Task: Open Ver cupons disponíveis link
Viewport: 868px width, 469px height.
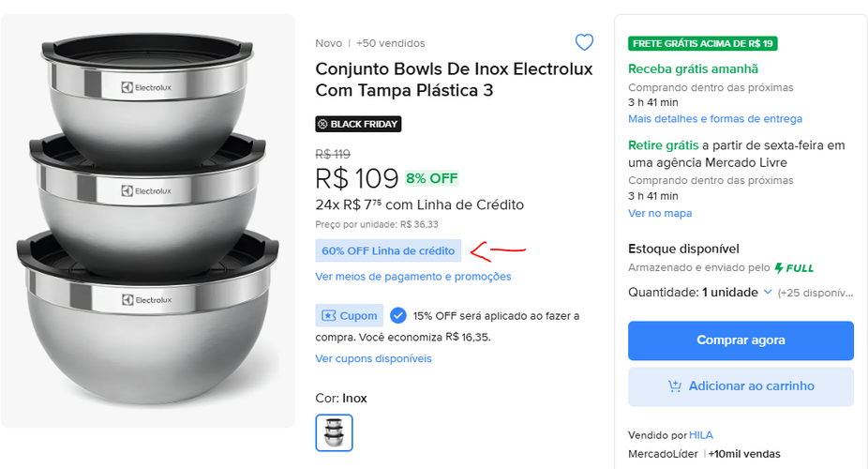Action: coord(373,358)
